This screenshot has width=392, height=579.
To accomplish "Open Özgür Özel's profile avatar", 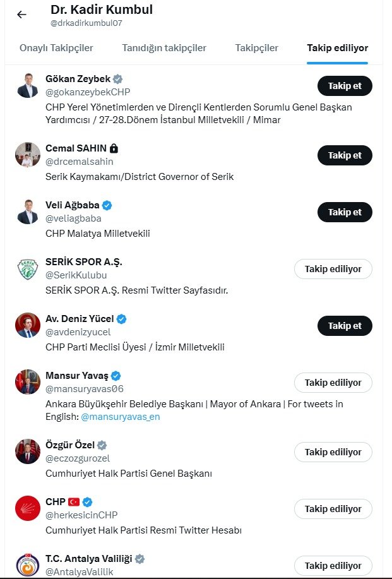I will tap(28, 451).
